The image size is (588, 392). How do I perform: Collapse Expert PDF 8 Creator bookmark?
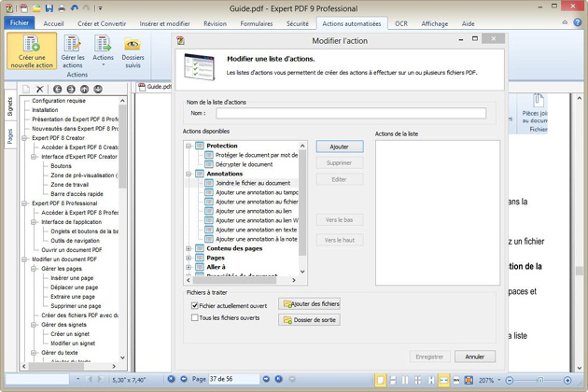[24, 138]
